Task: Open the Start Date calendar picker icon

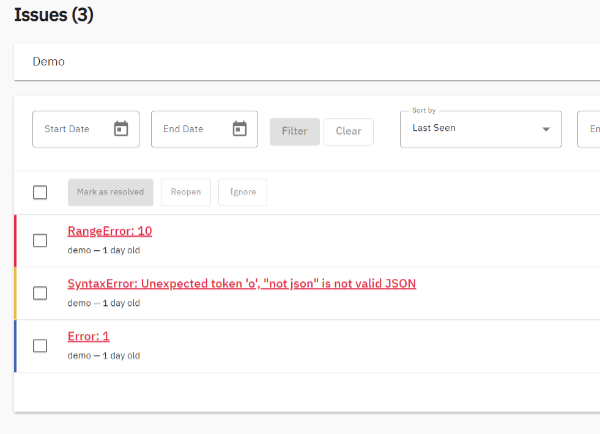Action: tap(121, 129)
